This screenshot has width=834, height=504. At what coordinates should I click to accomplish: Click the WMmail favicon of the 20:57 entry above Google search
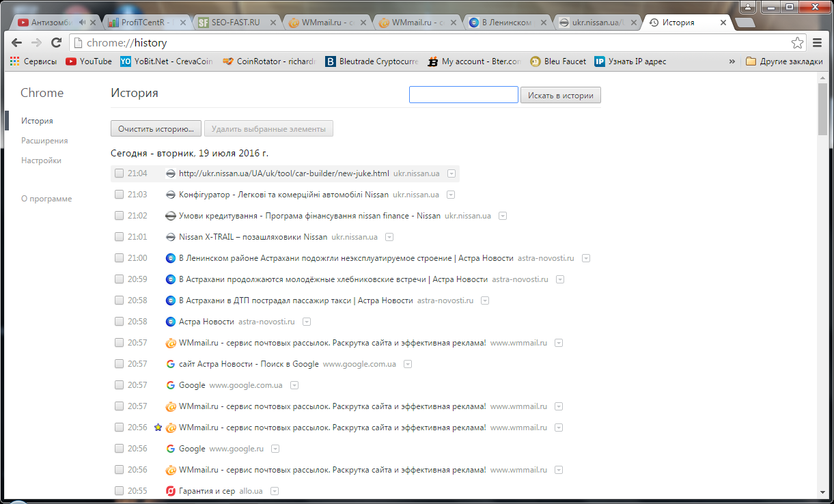[x=171, y=343]
